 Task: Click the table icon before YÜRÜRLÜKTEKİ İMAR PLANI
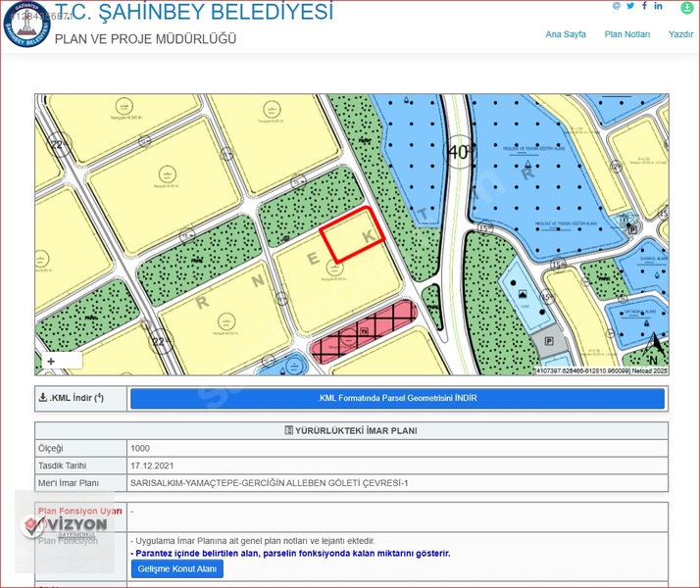coord(289,430)
